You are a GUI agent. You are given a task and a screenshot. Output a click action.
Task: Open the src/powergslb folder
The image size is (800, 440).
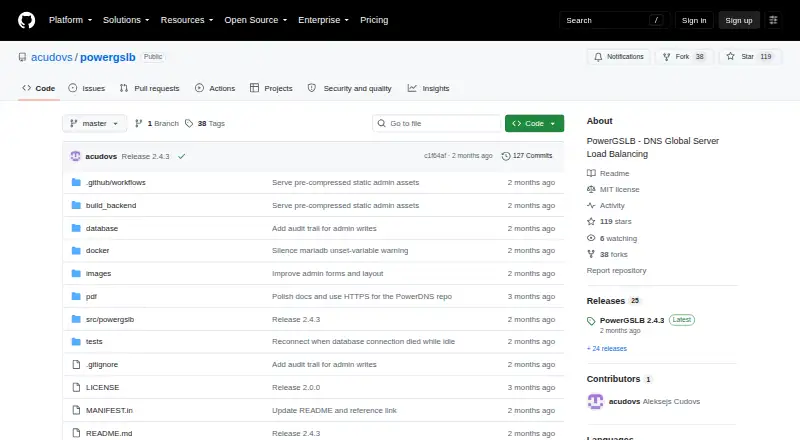110,320
